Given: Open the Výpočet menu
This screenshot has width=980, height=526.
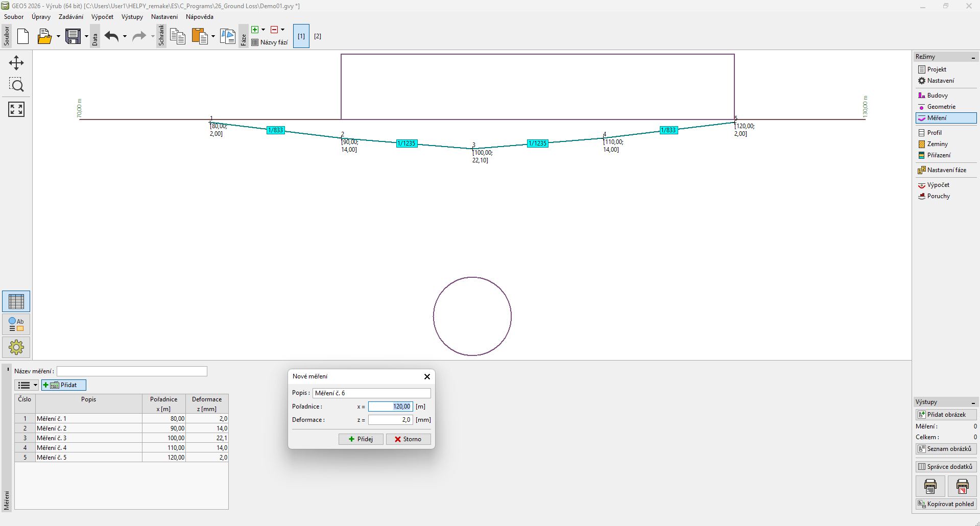Looking at the screenshot, I should click(102, 17).
